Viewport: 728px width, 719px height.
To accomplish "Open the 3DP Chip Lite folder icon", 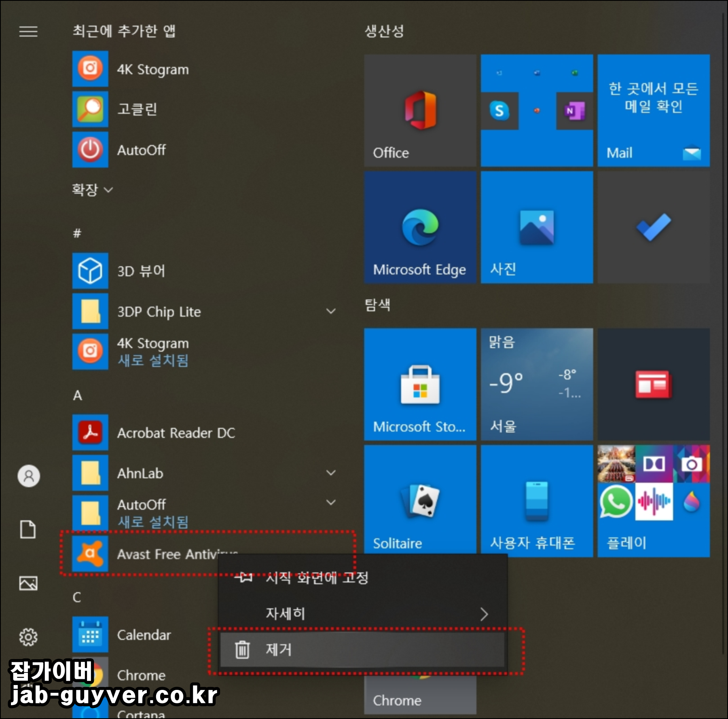I will (90, 311).
